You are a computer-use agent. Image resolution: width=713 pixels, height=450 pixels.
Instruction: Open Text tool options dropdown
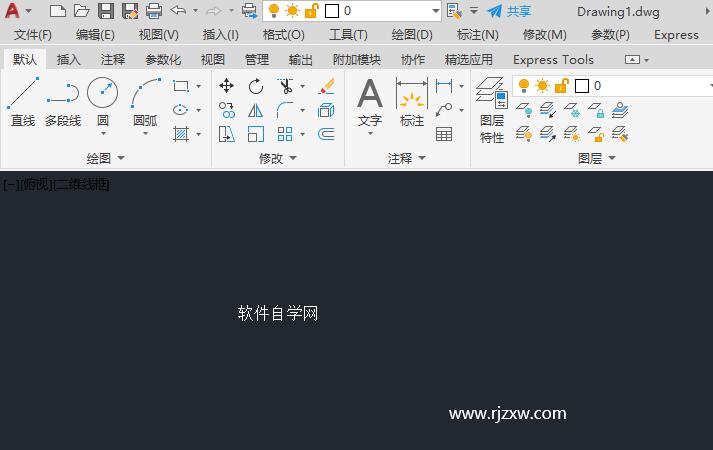coord(370,134)
